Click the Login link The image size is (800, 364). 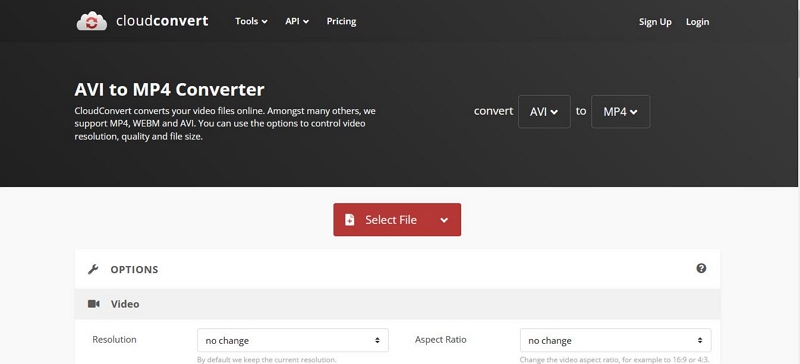[697, 22]
